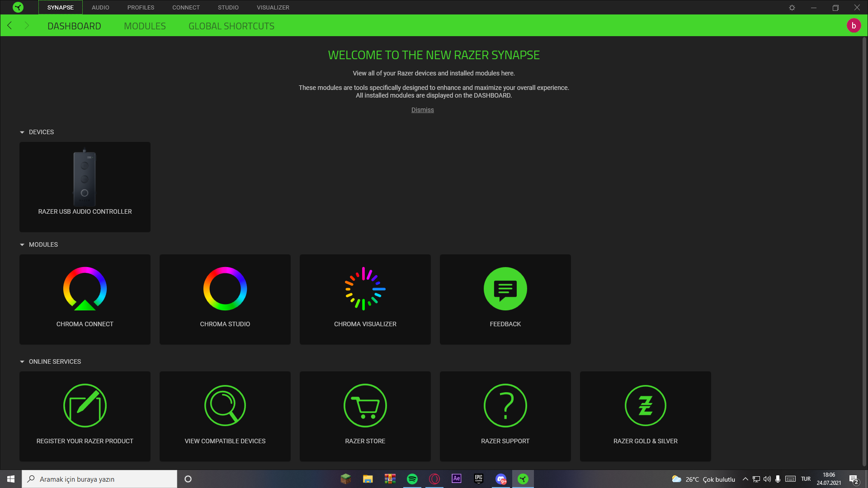Launch the Chroma Visualizer module icon

pos(365,289)
